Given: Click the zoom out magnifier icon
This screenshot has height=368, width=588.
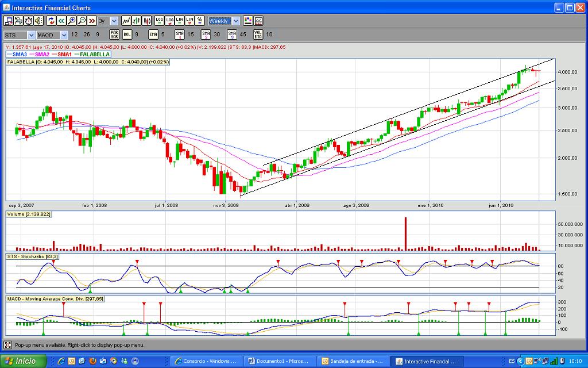Looking at the screenshot, I should click(82, 21).
